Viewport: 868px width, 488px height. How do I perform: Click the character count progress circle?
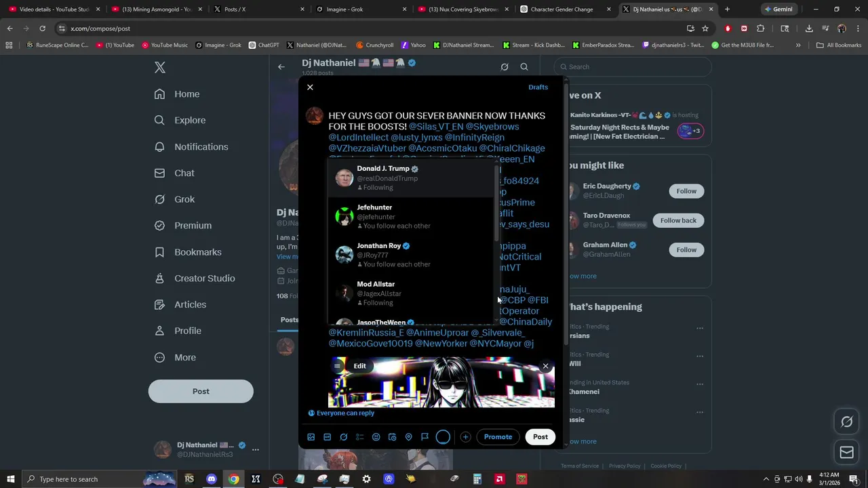pyautogui.click(x=443, y=437)
